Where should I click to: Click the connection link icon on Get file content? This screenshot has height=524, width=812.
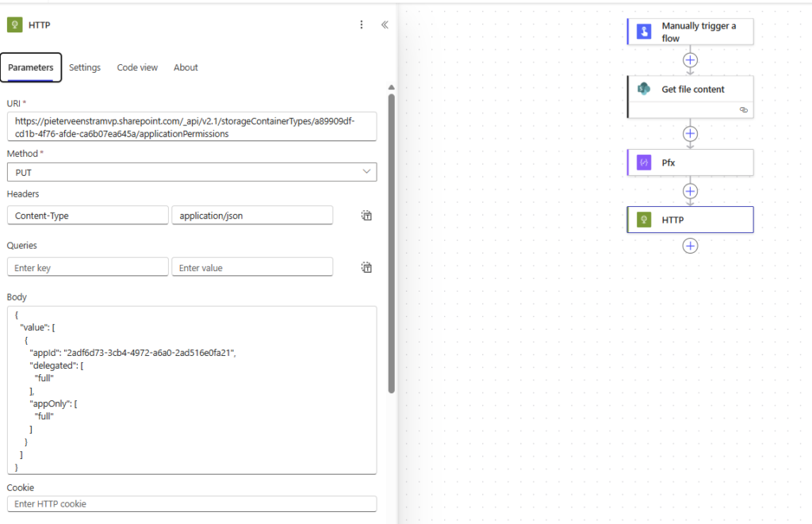[x=744, y=109]
